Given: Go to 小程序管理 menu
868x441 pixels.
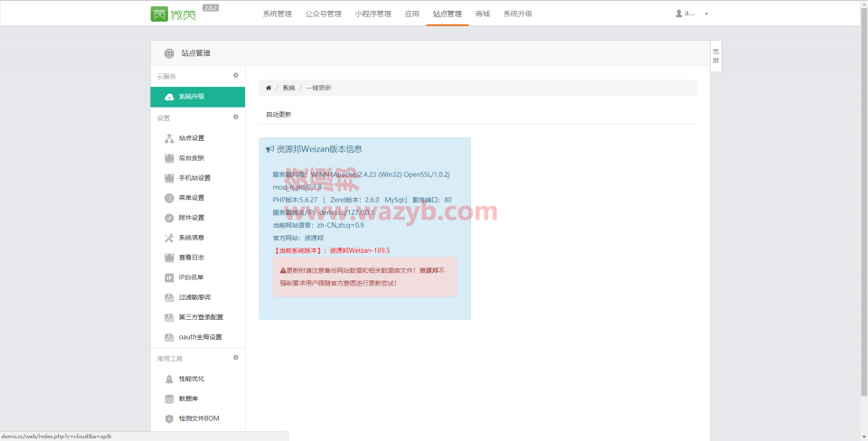Looking at the screenshot, I should (x=373, y=14).
